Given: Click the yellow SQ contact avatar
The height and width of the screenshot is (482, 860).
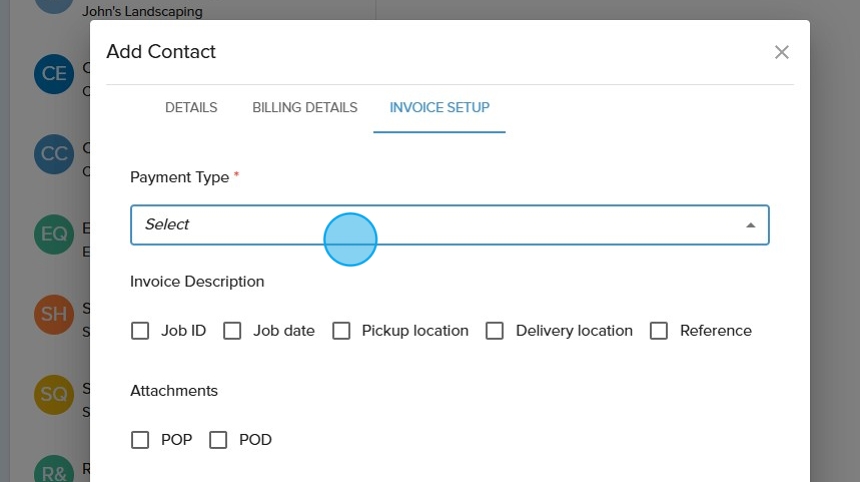Looking at the screenshot, I should click(x=53, y=394).
